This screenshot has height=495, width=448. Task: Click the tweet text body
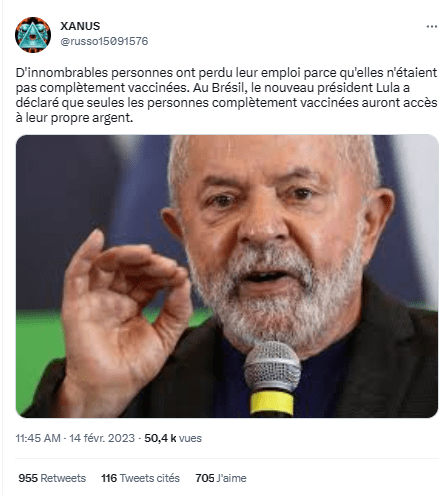(x=226, y=95)
